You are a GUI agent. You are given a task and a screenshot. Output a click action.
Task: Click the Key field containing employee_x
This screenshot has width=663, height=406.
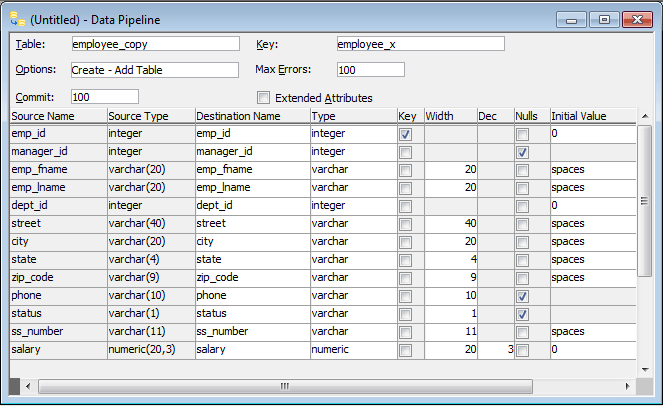[x=420, y=44]
